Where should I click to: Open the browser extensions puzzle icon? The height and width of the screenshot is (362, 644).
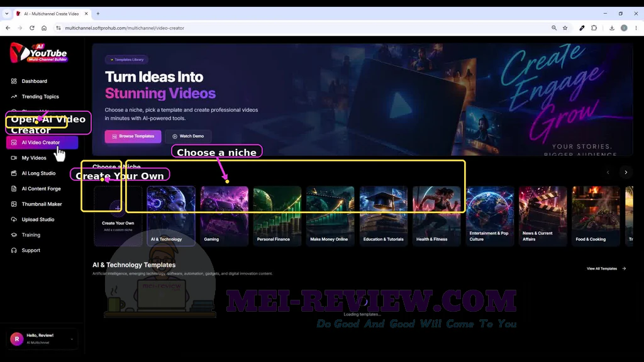coord(594,28)
